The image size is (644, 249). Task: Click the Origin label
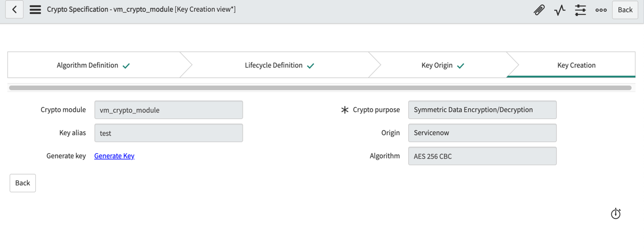390,133
